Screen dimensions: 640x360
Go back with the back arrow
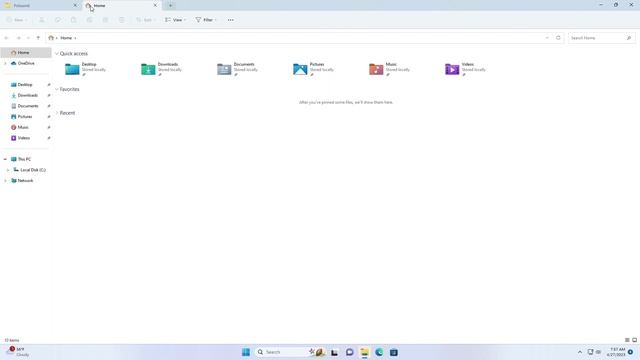(x=7, y=38)
